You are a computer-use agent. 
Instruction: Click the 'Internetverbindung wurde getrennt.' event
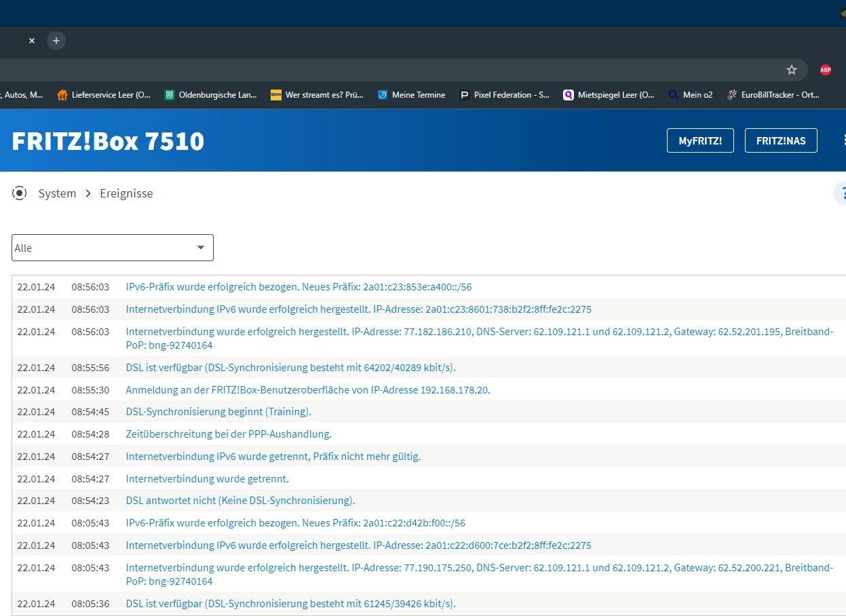pos(207,479)
